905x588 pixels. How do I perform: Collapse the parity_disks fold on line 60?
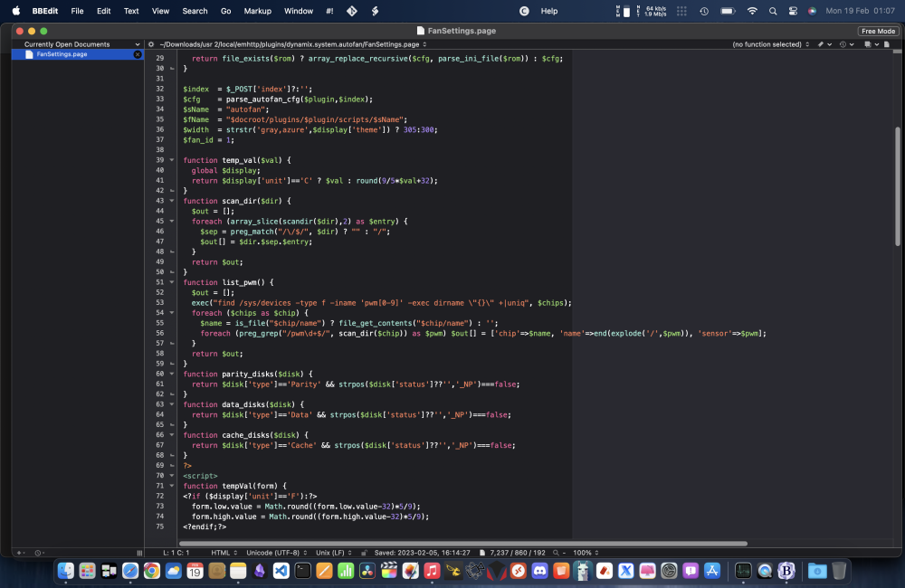(172, 374)
